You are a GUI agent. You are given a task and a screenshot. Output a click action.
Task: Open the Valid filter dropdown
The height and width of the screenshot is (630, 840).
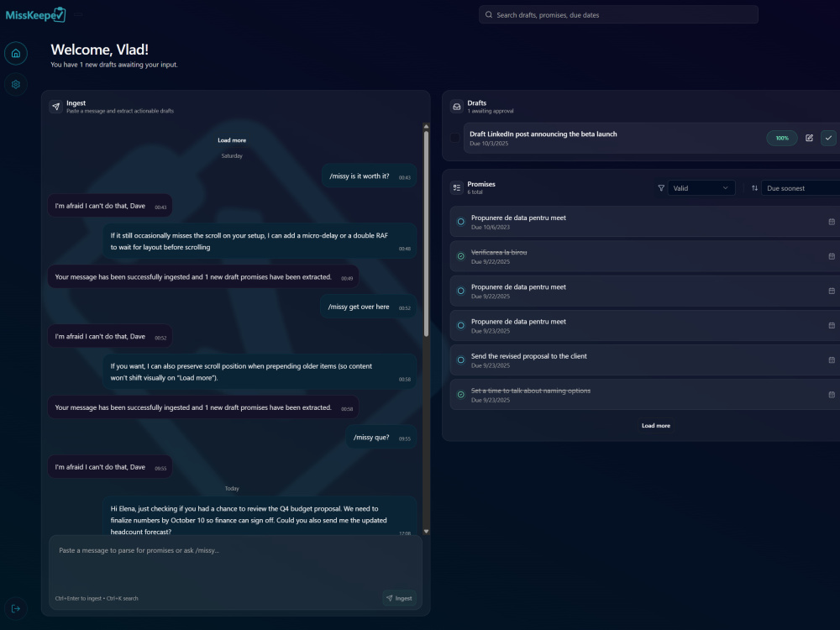click(701, 188)
